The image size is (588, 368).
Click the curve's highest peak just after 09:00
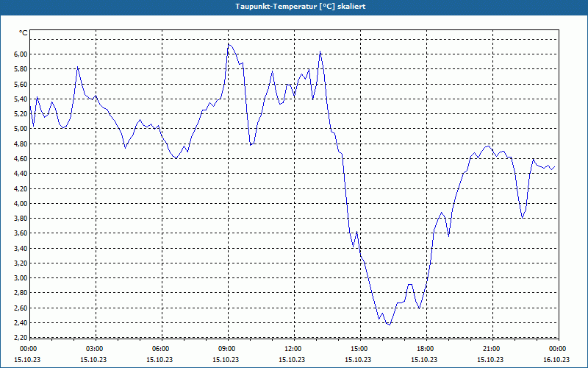pos(229,44)
